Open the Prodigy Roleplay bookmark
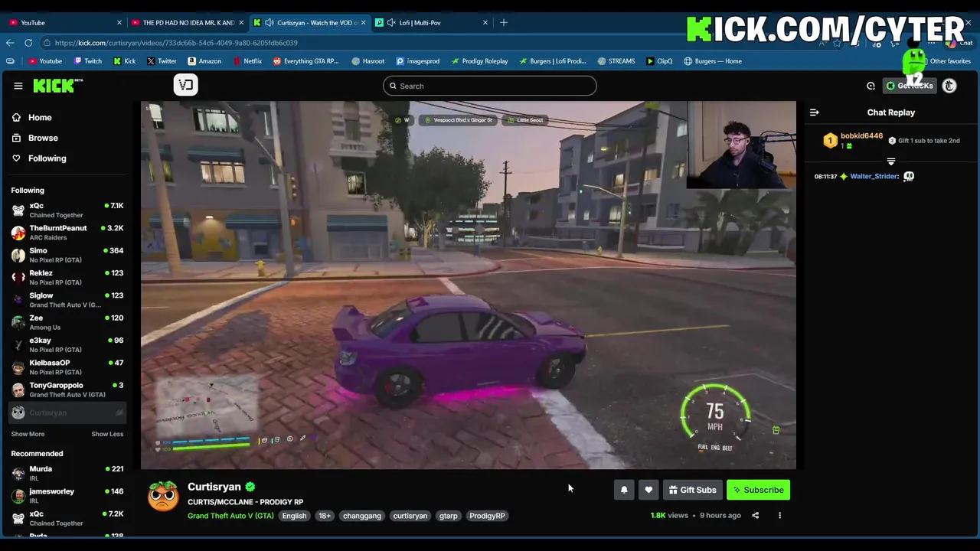 (479, 61)
